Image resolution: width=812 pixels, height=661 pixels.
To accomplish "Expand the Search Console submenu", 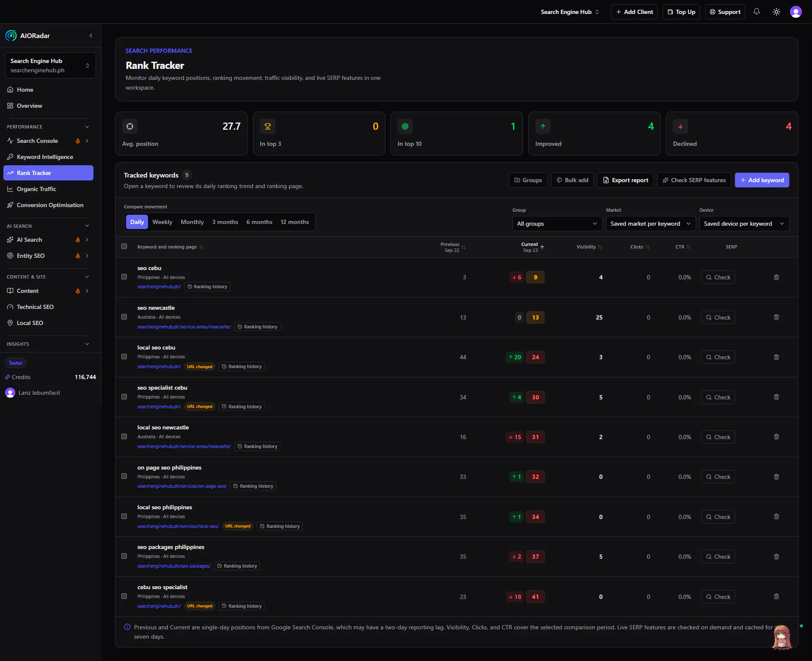I will click(87, 141).
